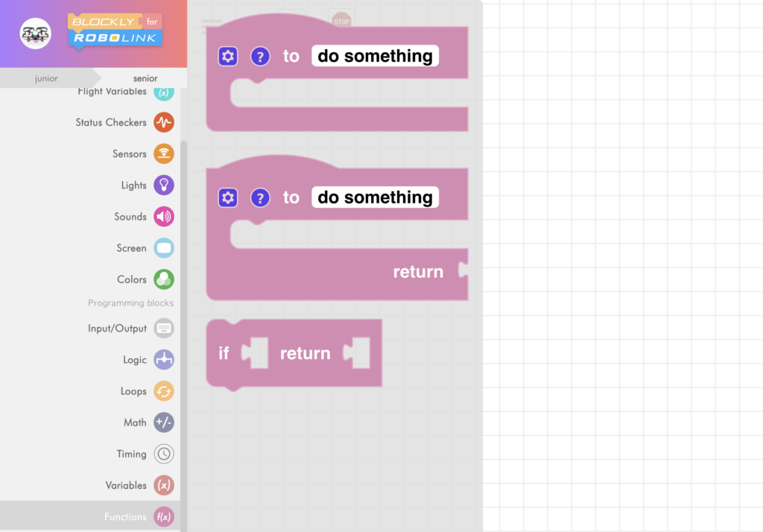Viewport: 763px width, 532px height.
Task: Open Status Checkers pulse icon
Action: click(164, 122)
